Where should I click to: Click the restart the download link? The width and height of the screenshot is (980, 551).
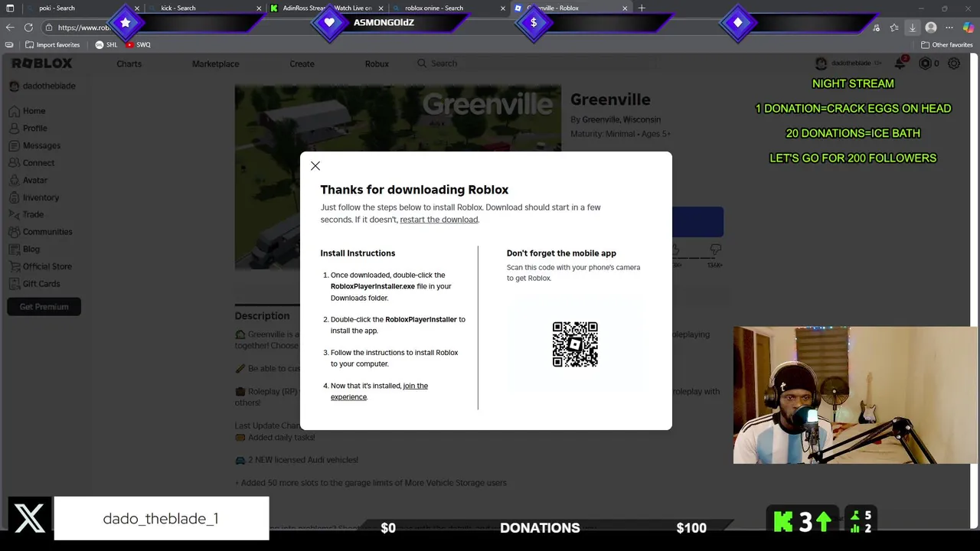439,220
